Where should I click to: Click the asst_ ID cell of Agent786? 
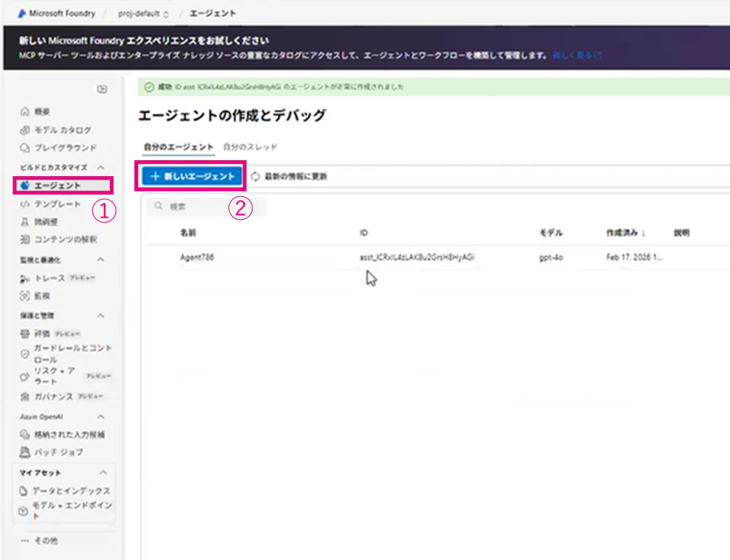417,257
